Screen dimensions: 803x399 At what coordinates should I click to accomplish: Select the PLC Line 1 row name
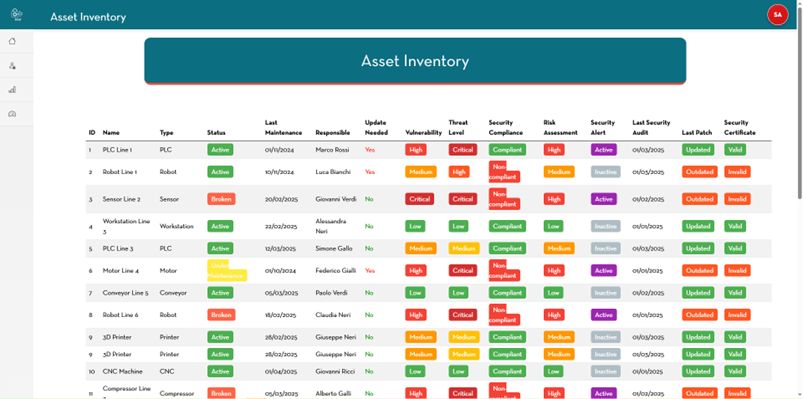point(117,150)
